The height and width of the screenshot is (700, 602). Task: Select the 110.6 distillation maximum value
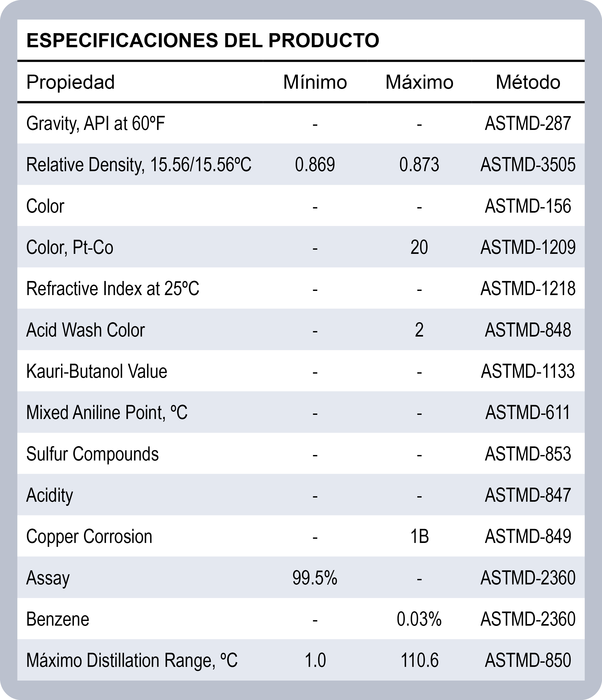(419, 660)
